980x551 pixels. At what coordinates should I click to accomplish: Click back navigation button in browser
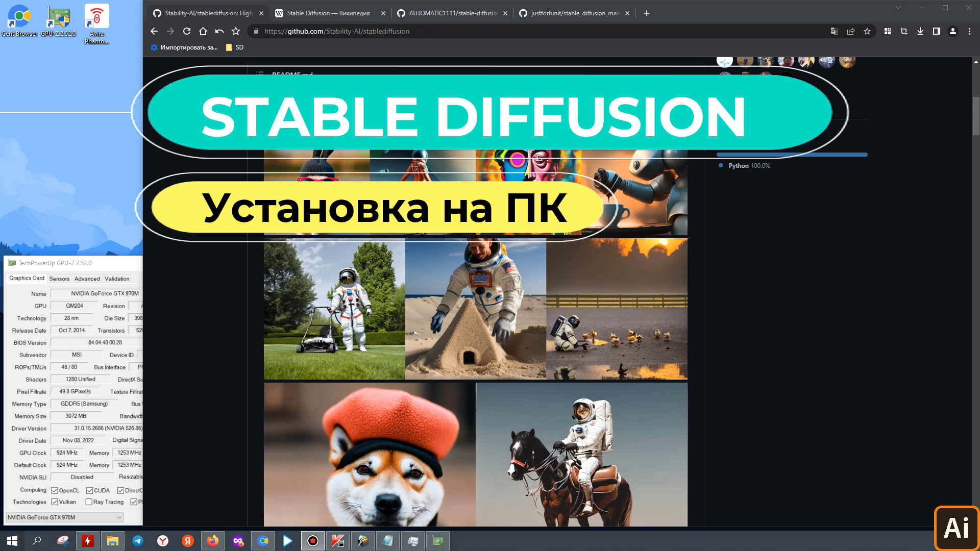click(154, 31)
